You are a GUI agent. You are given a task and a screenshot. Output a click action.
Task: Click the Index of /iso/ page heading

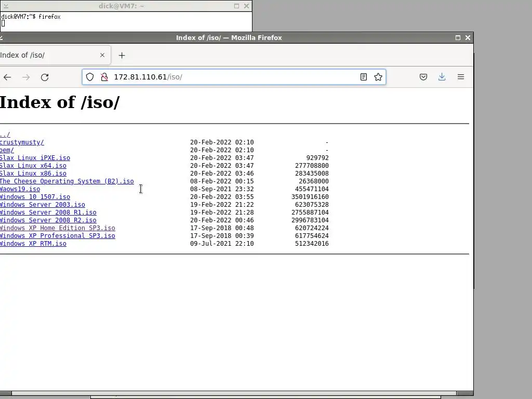[60, 102]
